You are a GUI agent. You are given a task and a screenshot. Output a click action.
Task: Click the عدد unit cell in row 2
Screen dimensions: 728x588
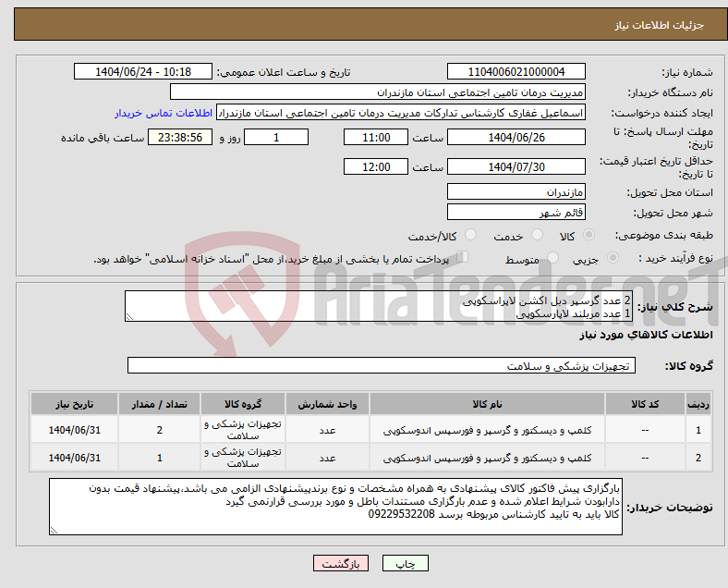[x=327, y=458]
